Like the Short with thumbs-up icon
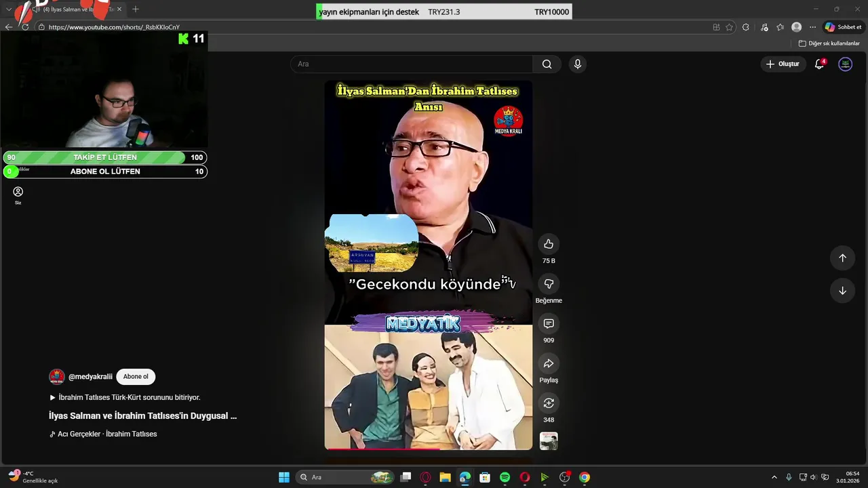Viewport: 868px width, 488px height. (549, 244)
